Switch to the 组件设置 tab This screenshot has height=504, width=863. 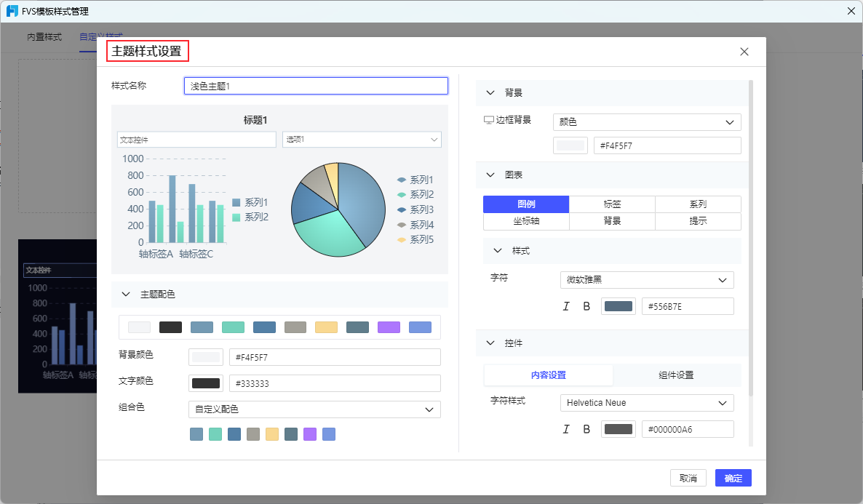pos(677,375)
